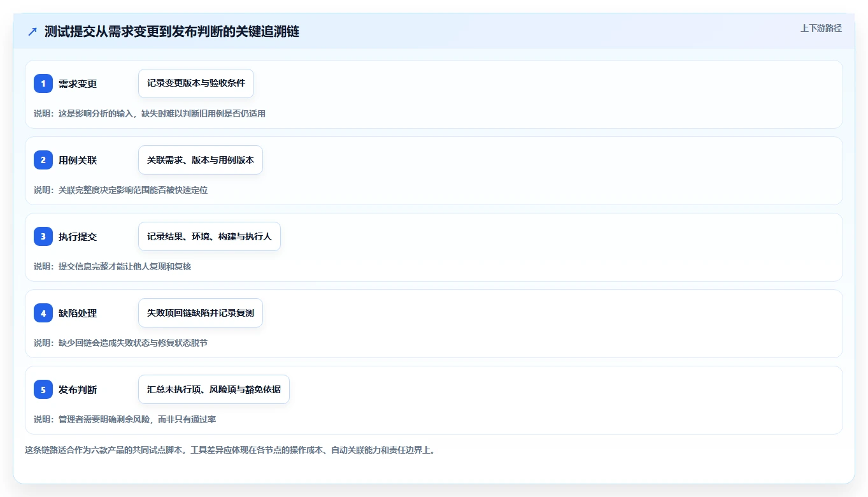Click the arrow icon beside the panel title
The height and width of the screenshot is (497, 868).
[x=32, y=32]
